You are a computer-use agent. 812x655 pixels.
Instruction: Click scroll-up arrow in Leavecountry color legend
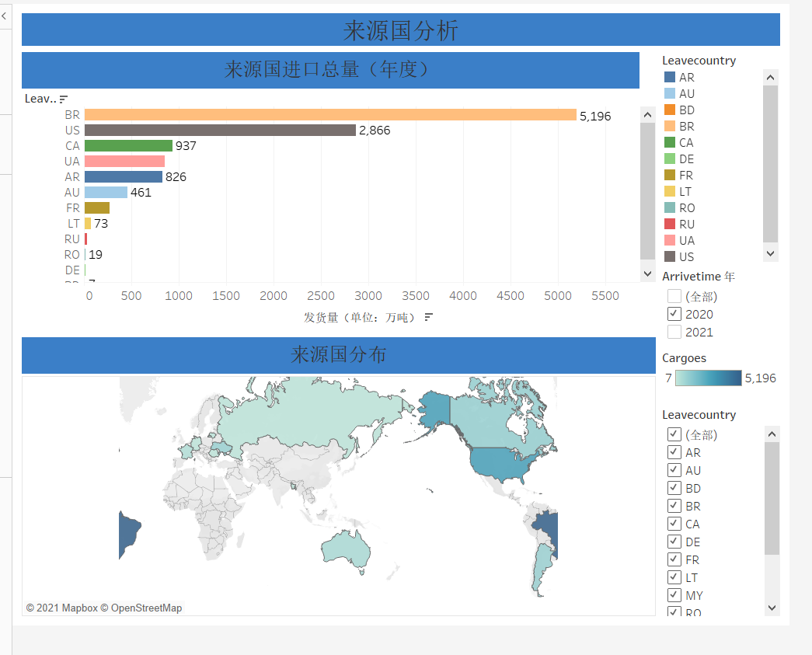point(770,77)
